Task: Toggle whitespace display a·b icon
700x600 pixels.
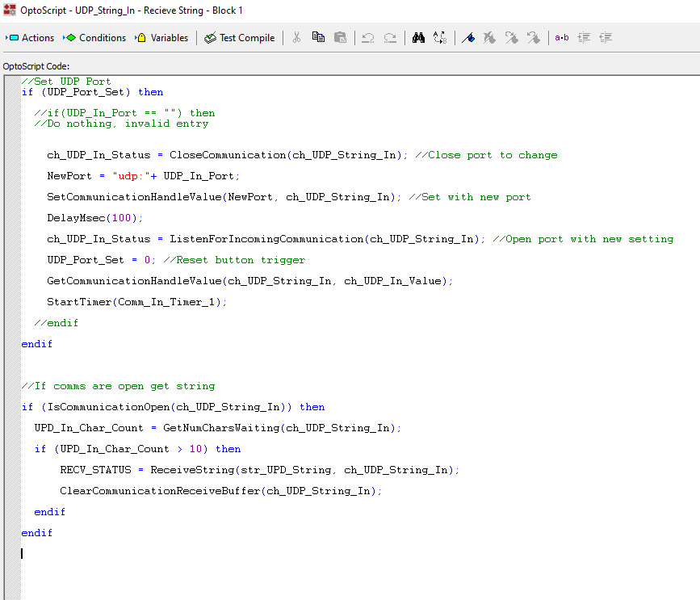Action: pyautogui.click(x=562, y=37)
